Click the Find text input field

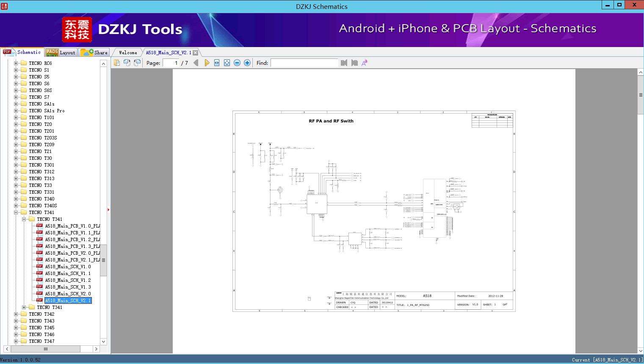coord(304,63)
